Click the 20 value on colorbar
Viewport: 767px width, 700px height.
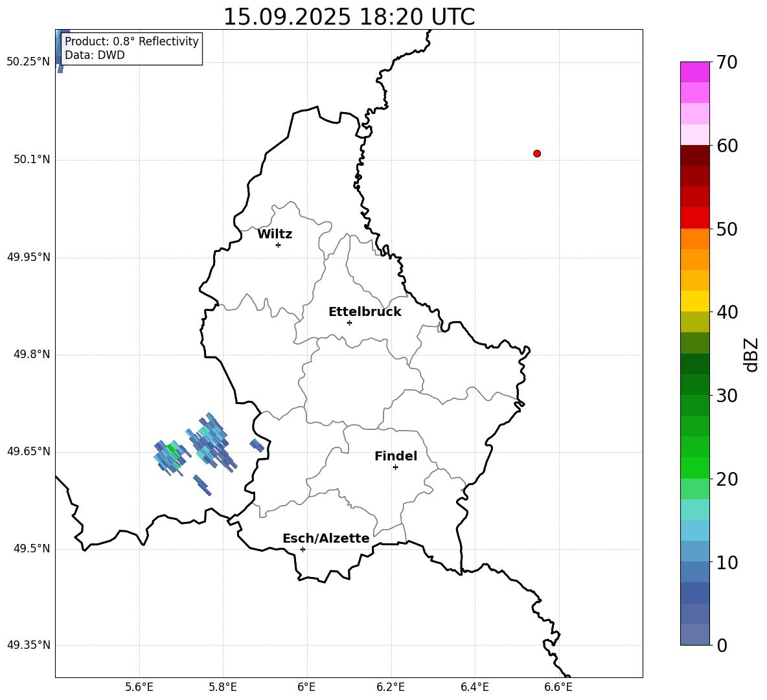point(727,479)
